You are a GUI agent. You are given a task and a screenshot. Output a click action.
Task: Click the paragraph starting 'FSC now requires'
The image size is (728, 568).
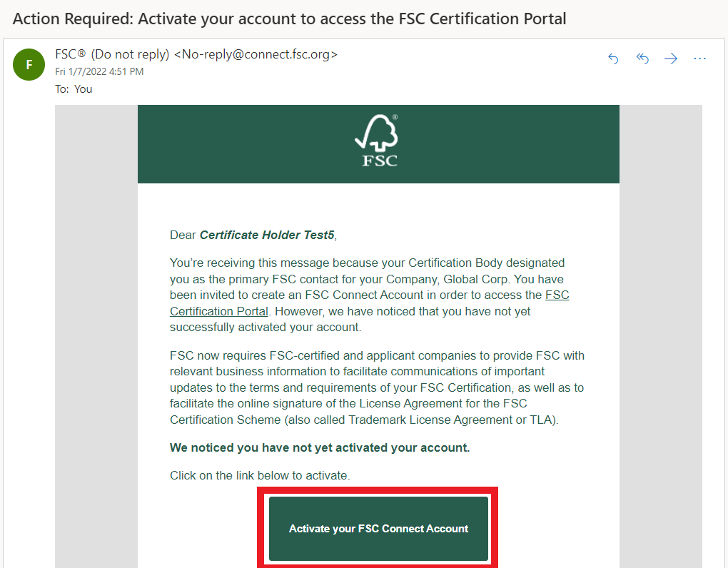(x=377, y=387)
